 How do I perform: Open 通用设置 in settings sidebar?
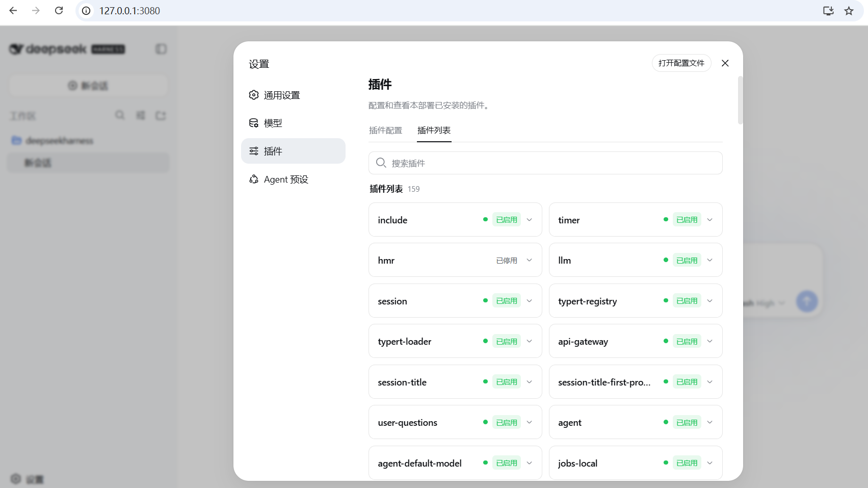point(293,95)
